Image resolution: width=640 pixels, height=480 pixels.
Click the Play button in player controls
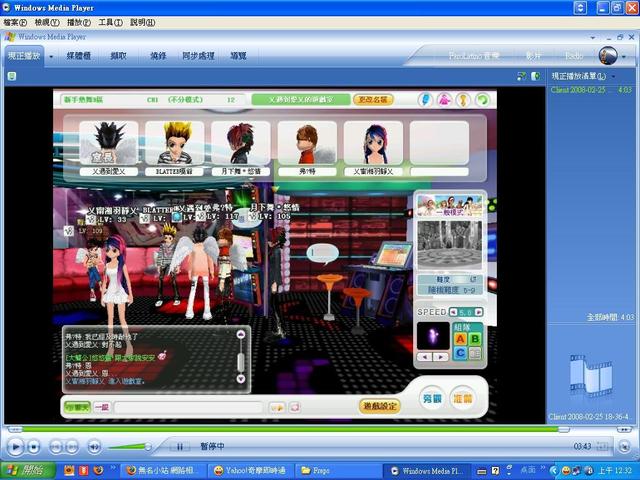pos(15,447)
